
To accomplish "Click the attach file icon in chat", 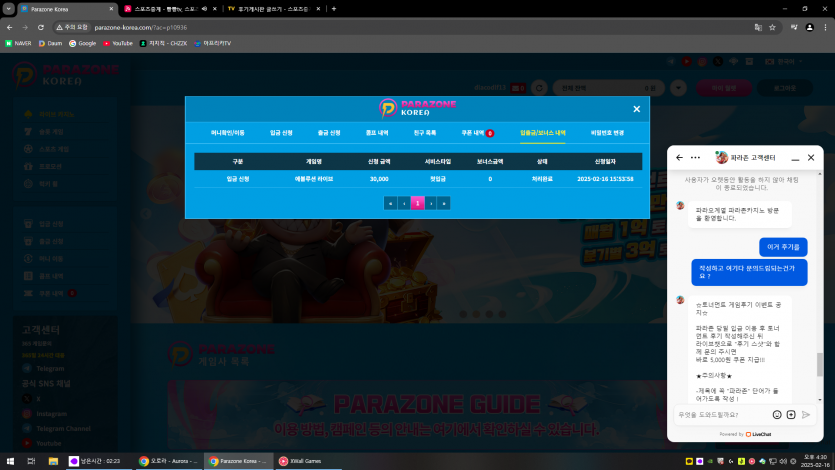I will coord(791,415).
